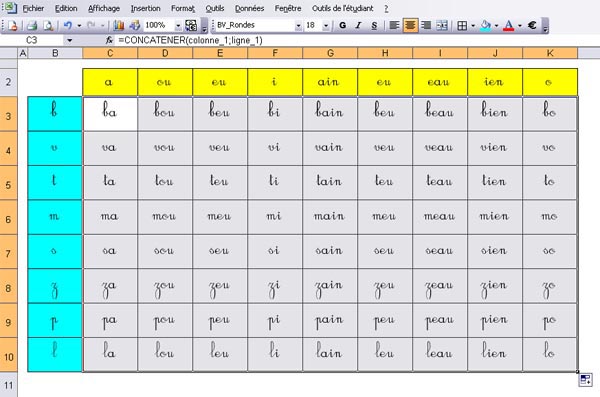Image resolution: width=600 pixels, height=397 pixels.
Task: Toggle italic formatting with the I button
Action: click(358, 25)
